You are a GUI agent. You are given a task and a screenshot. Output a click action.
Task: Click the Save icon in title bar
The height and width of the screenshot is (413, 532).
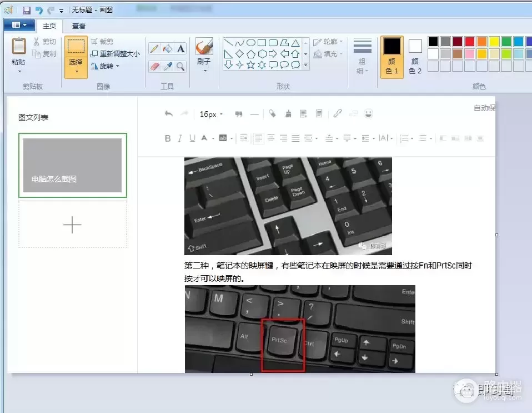coord(27,10)
